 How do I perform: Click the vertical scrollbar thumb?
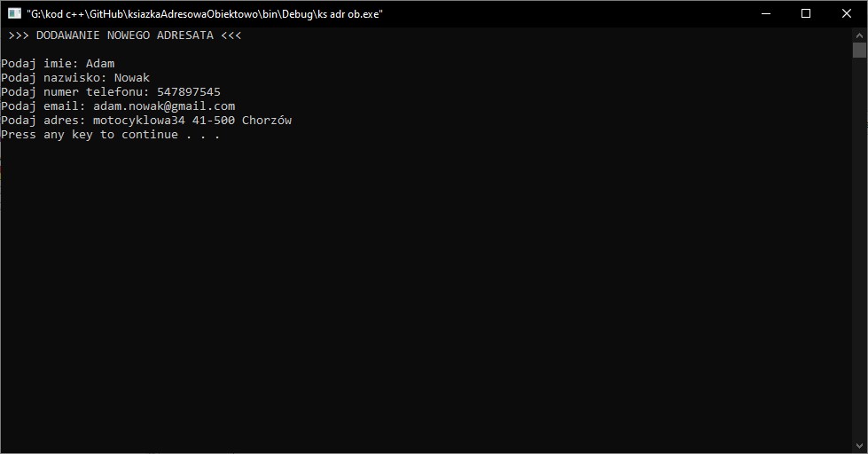(859, 50)
